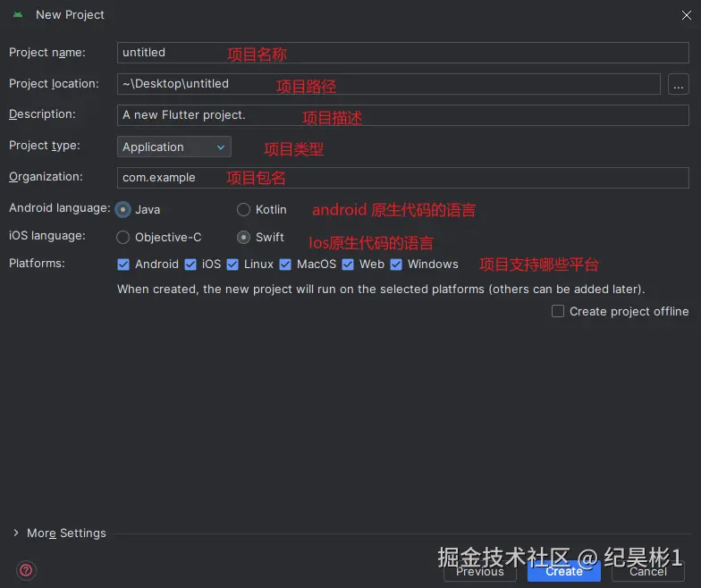Click the 'Android language:' label

tap(60, 207)
